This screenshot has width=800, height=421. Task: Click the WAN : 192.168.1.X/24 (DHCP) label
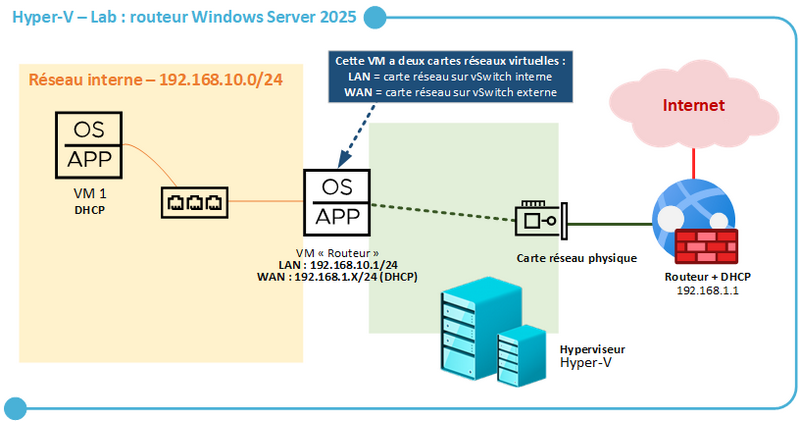point(337,277)
